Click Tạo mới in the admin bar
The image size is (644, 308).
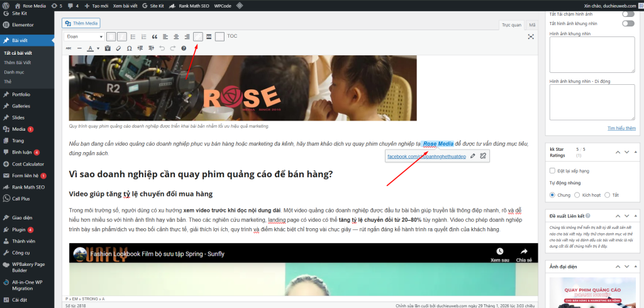click(96, 6)
